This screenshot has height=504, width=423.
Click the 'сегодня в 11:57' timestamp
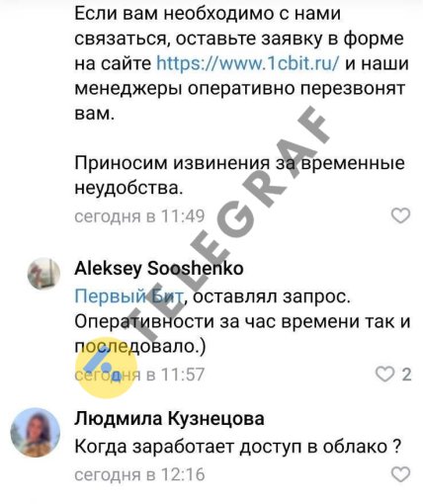pos(139,375)
